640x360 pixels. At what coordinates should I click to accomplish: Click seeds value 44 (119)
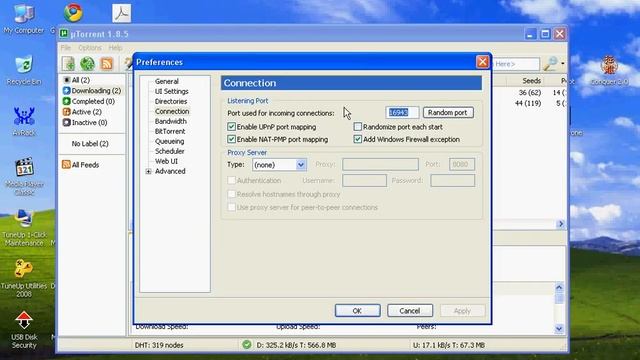tap(528, 103)
